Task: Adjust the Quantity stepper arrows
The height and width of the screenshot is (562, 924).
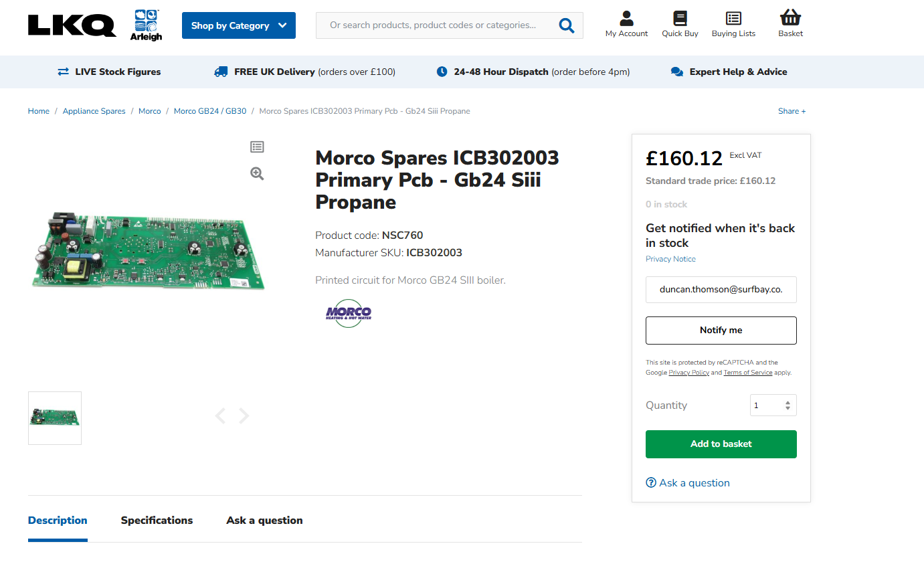Action: click(x=788, y=405)
